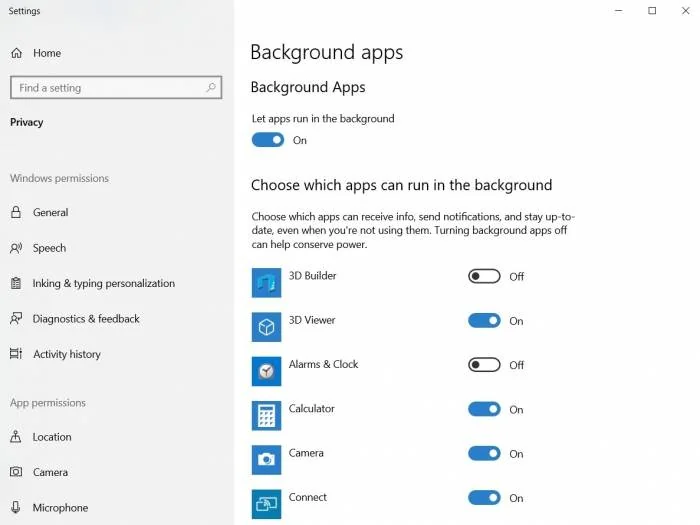Click the 3D Viewer app name
This screenshot has height=525, width=700.
click(x=312, y=320)
